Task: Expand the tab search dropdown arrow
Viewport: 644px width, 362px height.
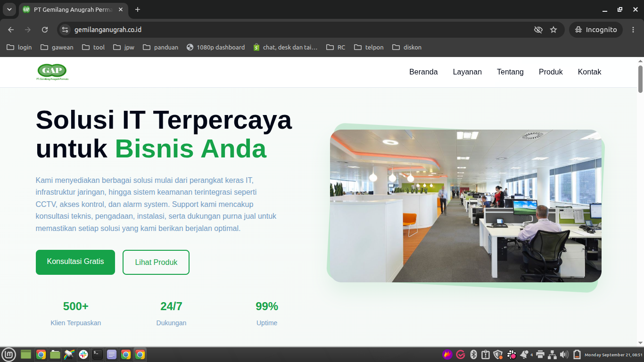Action: [9, 9]
